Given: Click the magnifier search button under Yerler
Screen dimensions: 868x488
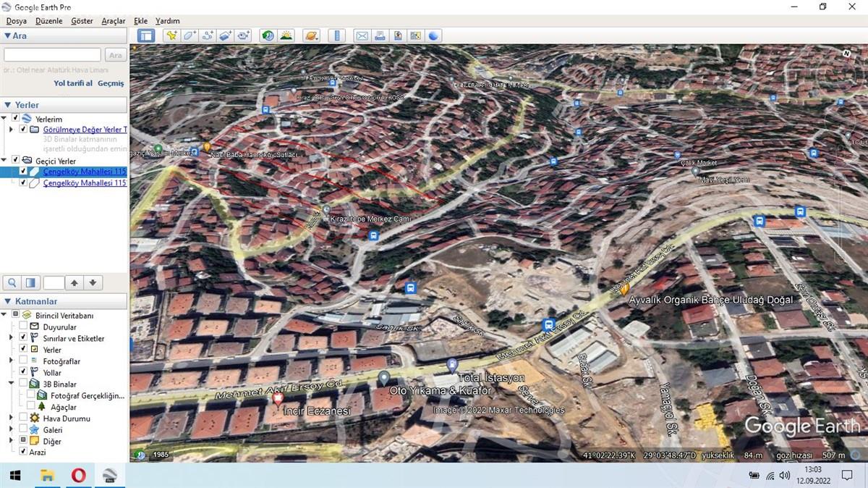Looking at the screenshot, I should pos(12,282).
